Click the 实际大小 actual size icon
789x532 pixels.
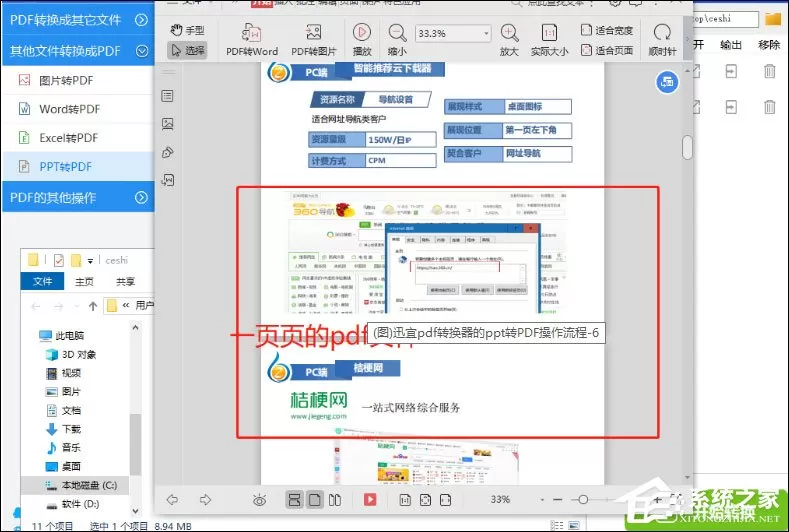pos(549,39)
